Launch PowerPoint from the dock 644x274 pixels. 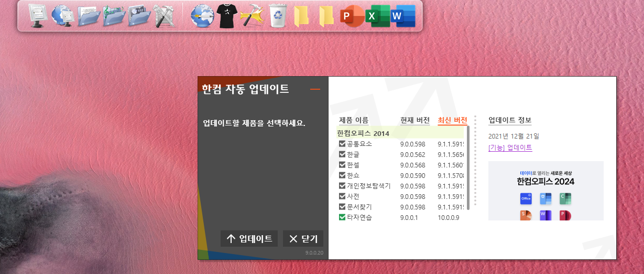pyautogui.click(x=351, y=16)
